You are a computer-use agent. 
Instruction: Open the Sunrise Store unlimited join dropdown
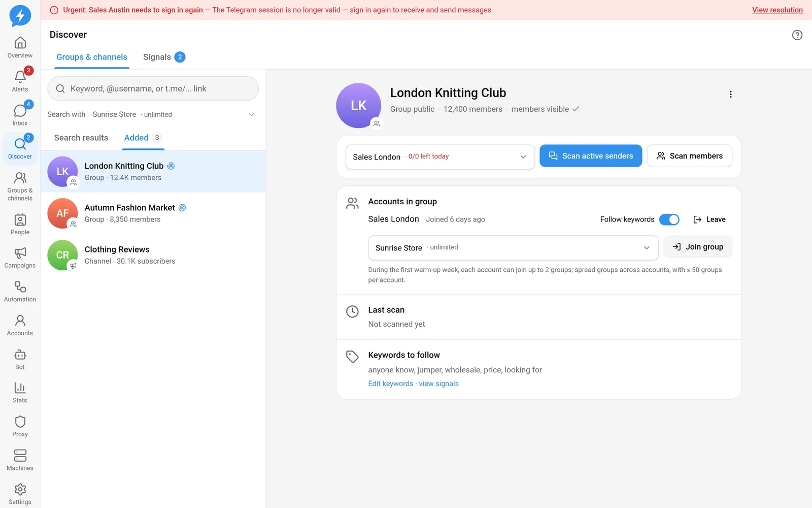513,247
